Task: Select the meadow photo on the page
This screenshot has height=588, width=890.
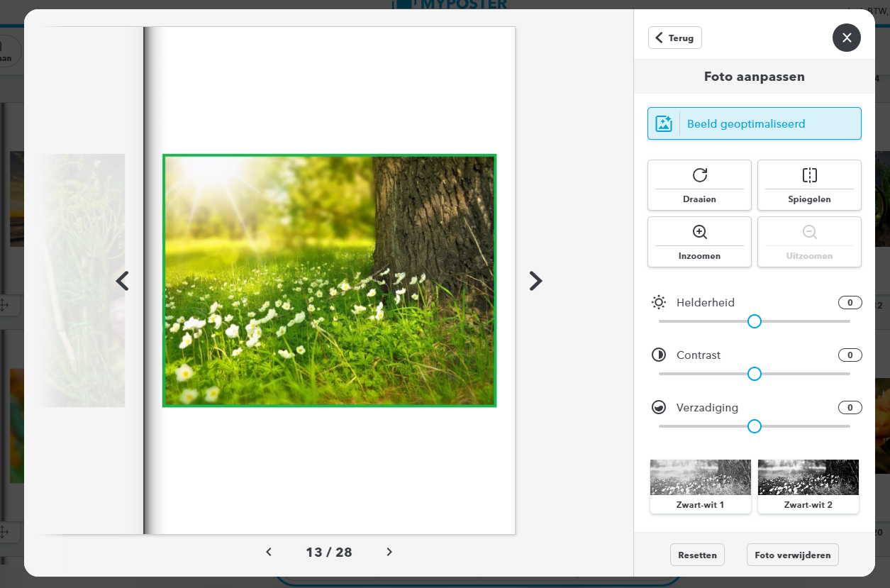Action: [x=329, y=281]
